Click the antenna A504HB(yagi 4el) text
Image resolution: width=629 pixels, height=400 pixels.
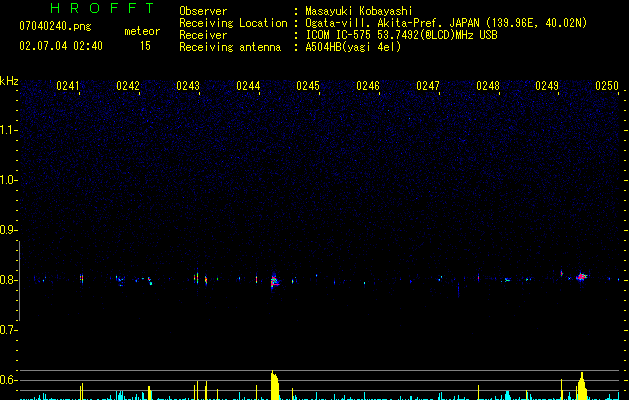tap(353, 47)
